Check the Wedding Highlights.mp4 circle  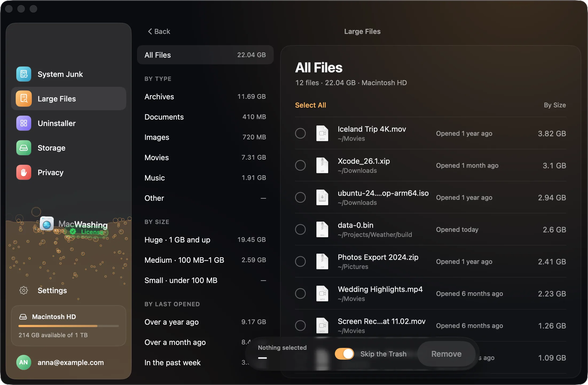[x=300, y=293]
